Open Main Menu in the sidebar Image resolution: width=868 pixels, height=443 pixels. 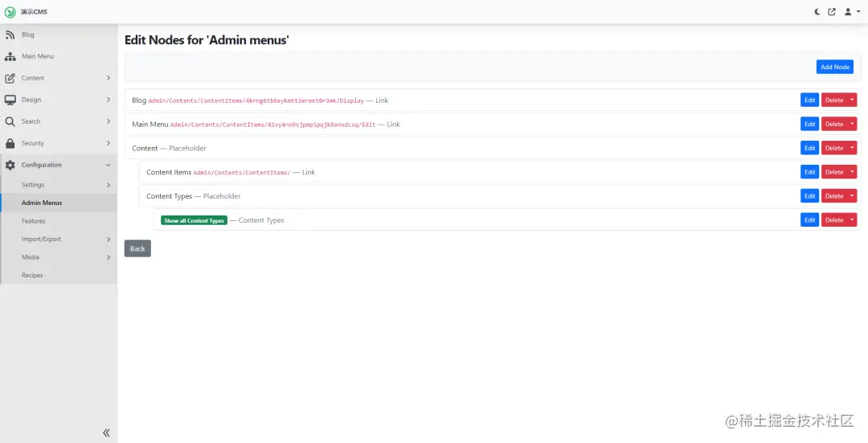point(38,56)
